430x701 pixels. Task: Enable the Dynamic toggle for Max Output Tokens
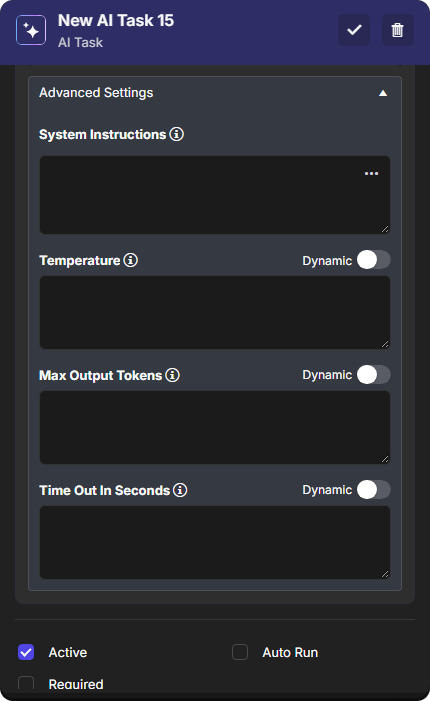(374, 375)
